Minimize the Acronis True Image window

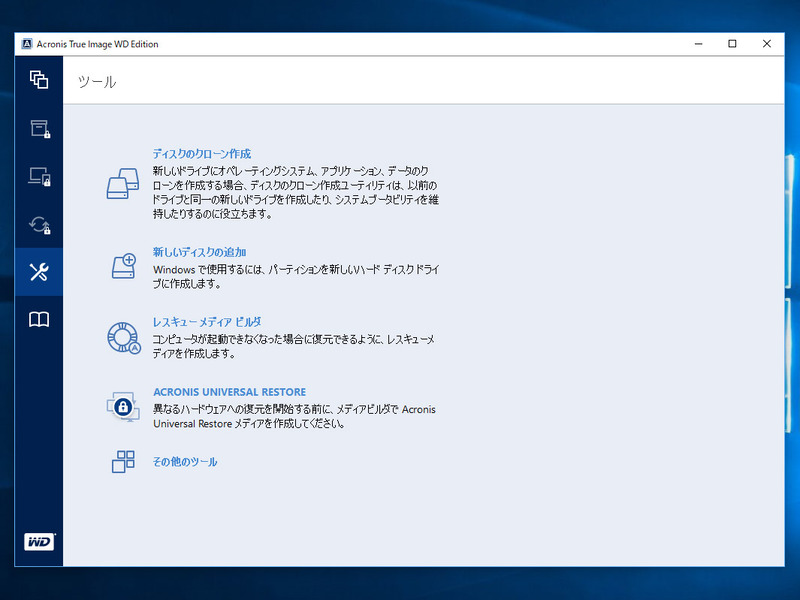(x=698, y=44)
